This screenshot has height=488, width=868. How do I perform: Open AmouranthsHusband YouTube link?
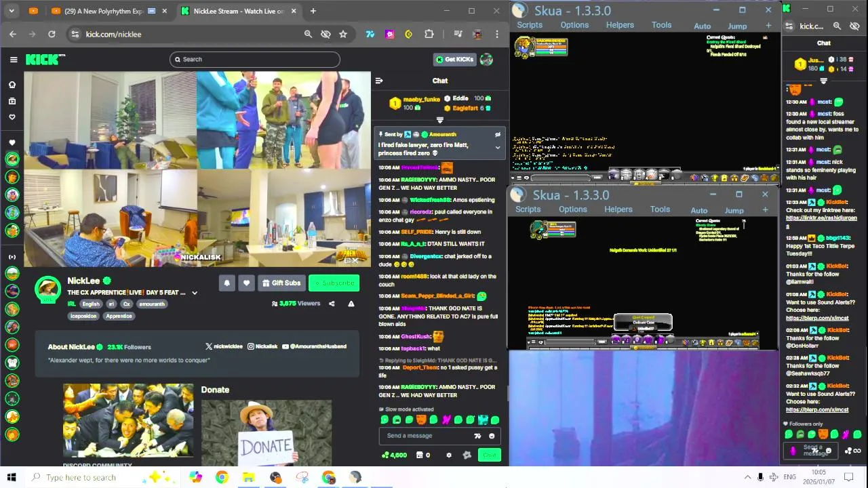coord(314,346)
